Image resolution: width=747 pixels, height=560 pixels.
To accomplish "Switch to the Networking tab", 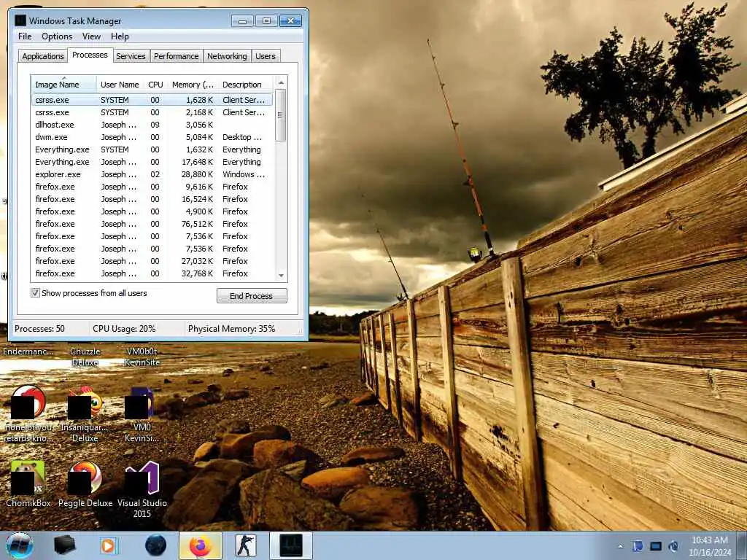I will [227, 55].
